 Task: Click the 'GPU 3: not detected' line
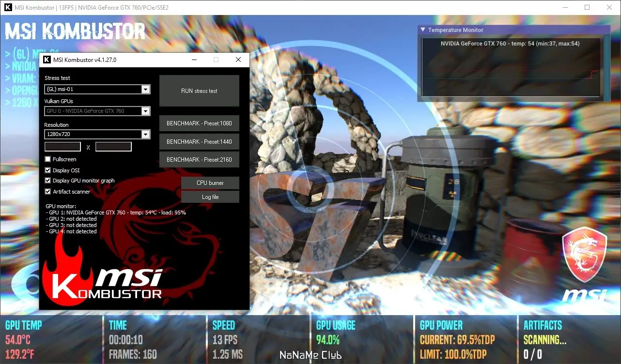coord(71,225)
